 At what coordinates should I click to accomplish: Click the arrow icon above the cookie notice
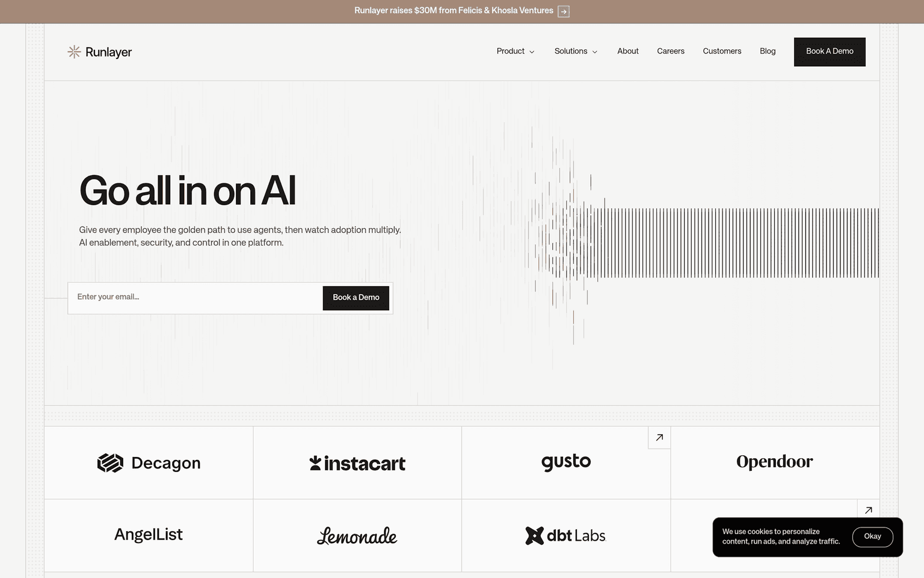868,510
